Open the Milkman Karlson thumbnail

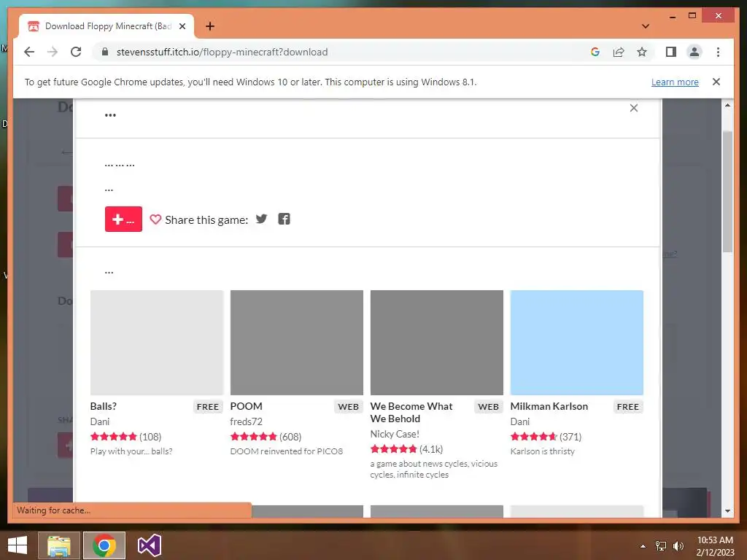[577, 343]
